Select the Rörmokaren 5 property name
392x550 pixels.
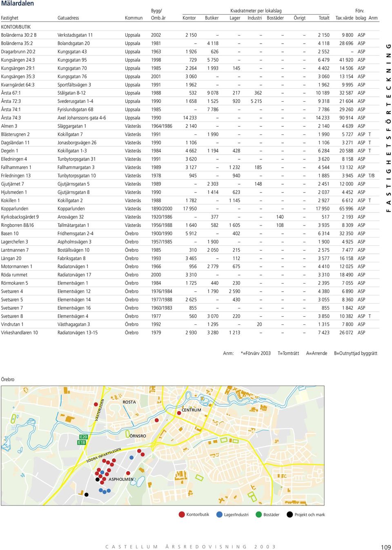point(15,283)
